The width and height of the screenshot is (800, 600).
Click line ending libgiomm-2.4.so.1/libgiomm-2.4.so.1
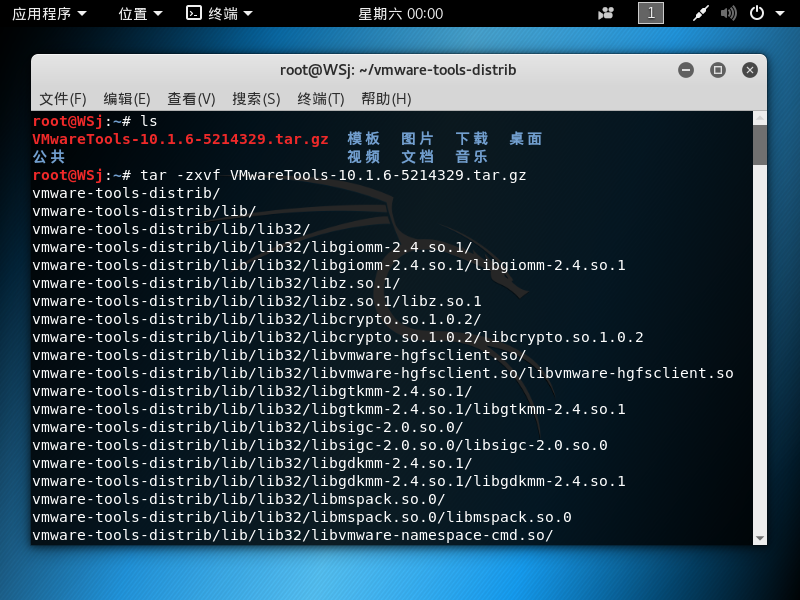point(329,265)
